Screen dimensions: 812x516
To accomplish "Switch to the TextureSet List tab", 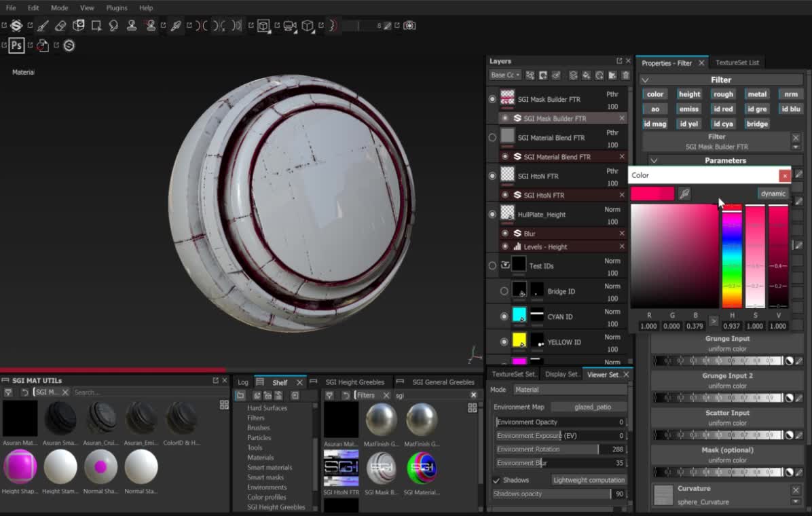I will (x=737, y=62).
